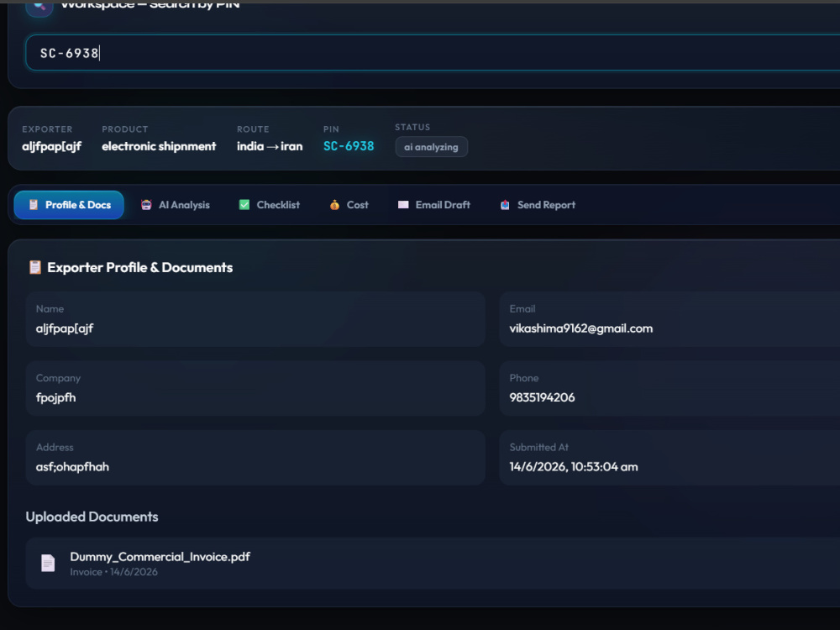Click the Exporter Profile & Documents heading

coord(139,267)
